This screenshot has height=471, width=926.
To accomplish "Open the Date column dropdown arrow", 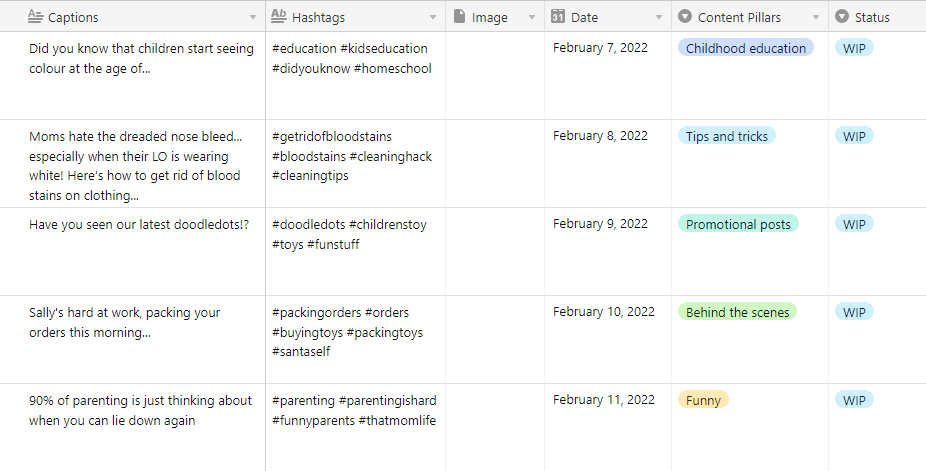I will point(659,18).
